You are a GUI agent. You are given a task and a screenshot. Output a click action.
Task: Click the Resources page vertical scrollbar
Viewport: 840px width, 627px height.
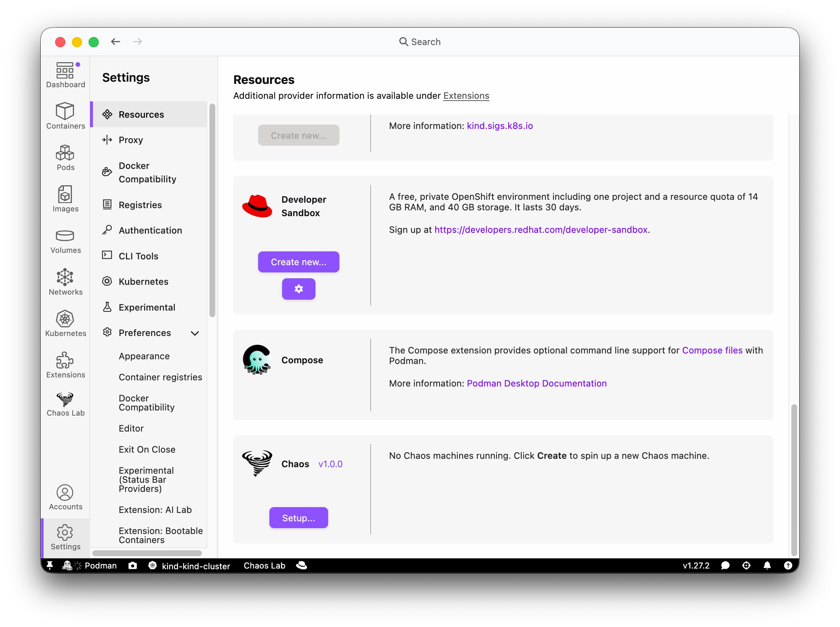(x=794, y=480)
